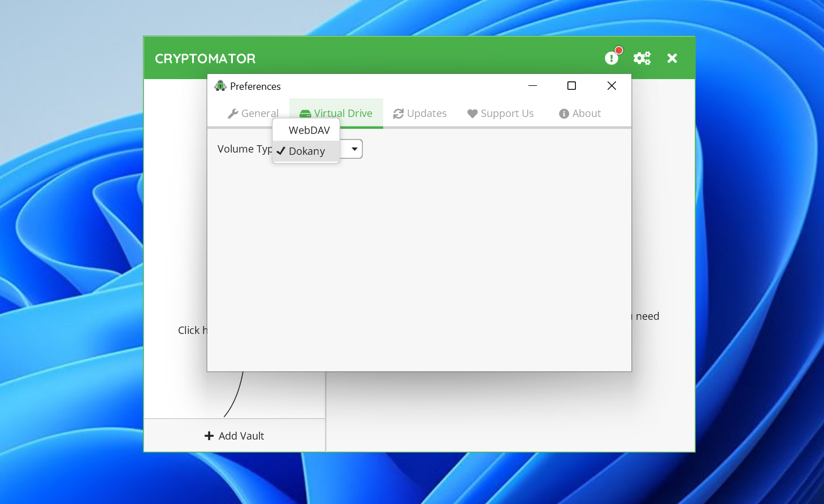Click the Add Vault button
The width and height of the screenshot is (824, 504).
coord(234,436)
